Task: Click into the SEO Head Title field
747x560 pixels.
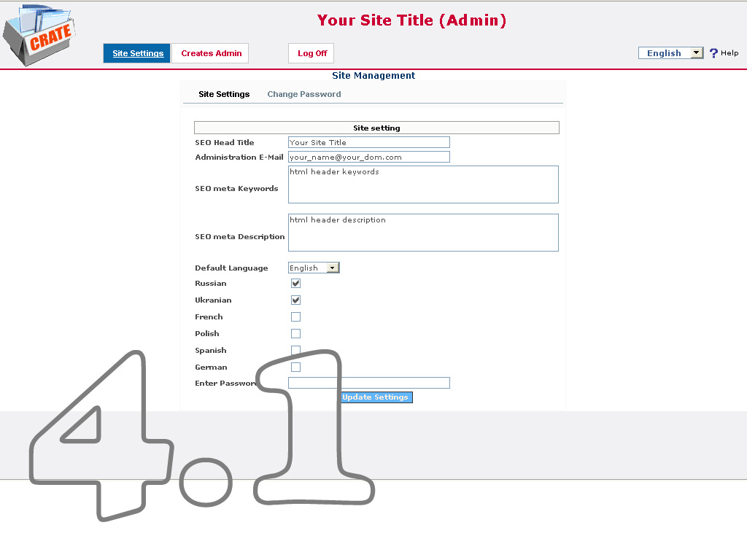Action: click(x=368, y=143)
